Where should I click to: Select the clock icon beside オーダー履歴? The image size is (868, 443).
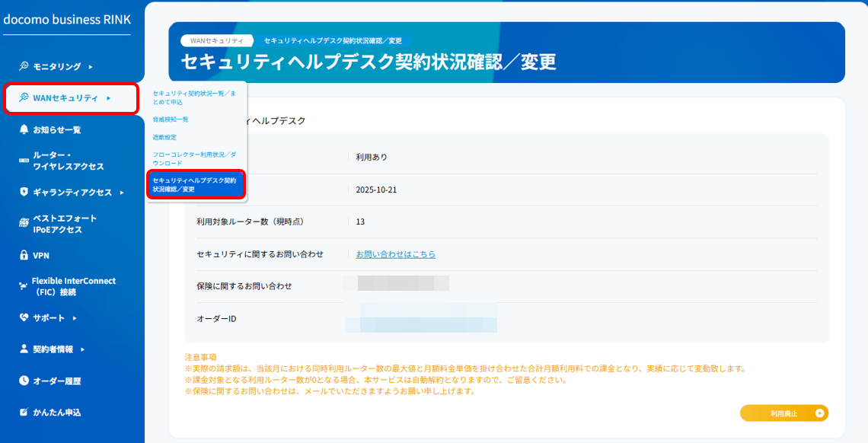click(23, 381)
